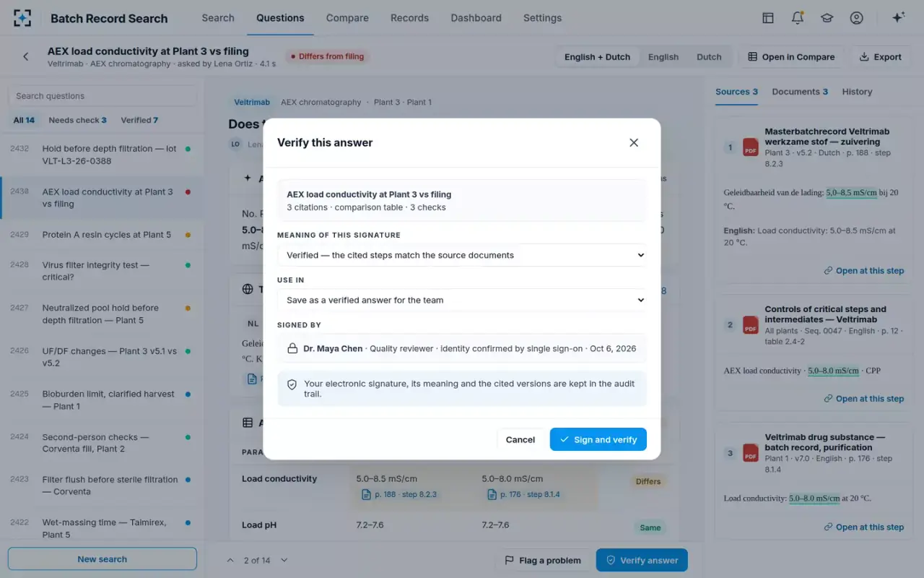Open the layout panel icon in header
The height and width of the screenshot is (578, 924).
click(x=768, y=18)
